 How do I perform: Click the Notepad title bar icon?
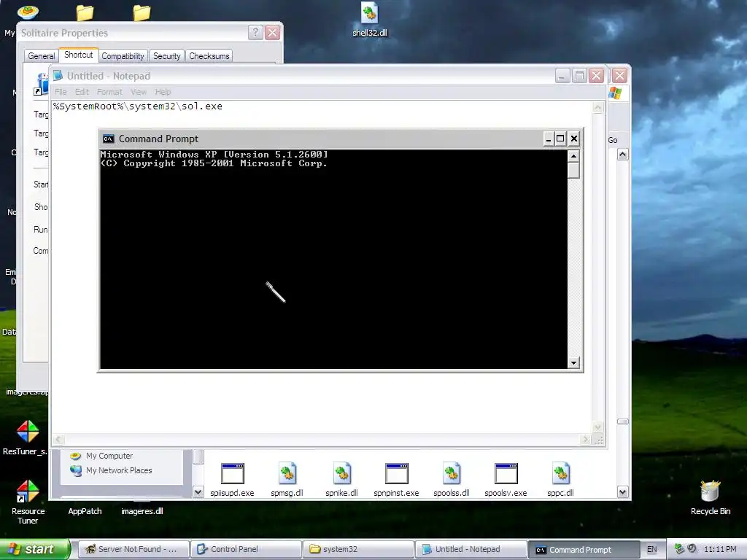[x=58, y=76]
